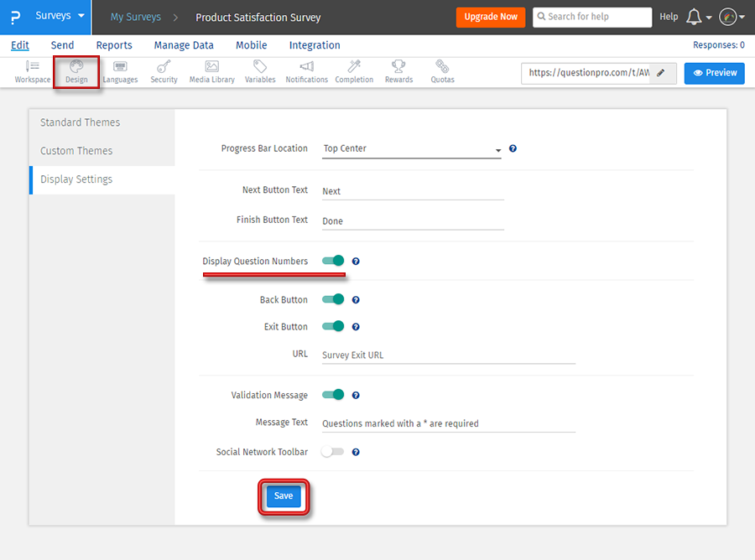Click the pencil icon to edit survey URL

click(661, 73)
